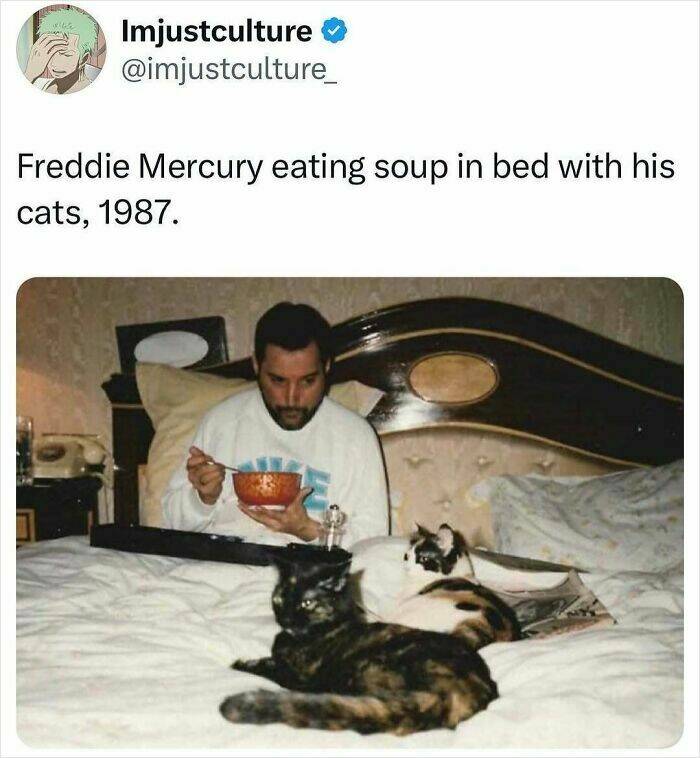
Task: Click the blue verified badge
Action: 336,32
